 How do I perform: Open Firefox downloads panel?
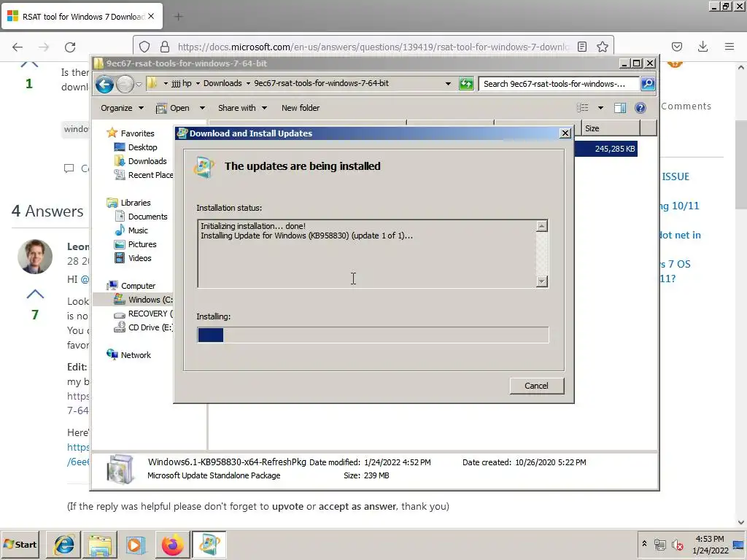(703, 47)
